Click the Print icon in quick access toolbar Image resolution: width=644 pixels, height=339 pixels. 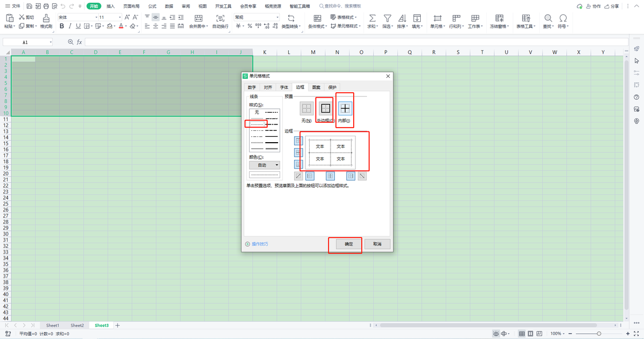(46, 6)
